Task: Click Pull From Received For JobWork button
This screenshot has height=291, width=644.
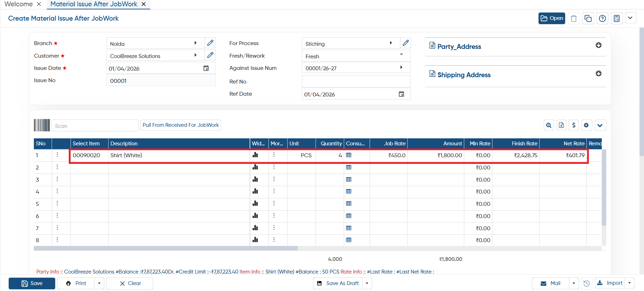Action: coord(180,125)
